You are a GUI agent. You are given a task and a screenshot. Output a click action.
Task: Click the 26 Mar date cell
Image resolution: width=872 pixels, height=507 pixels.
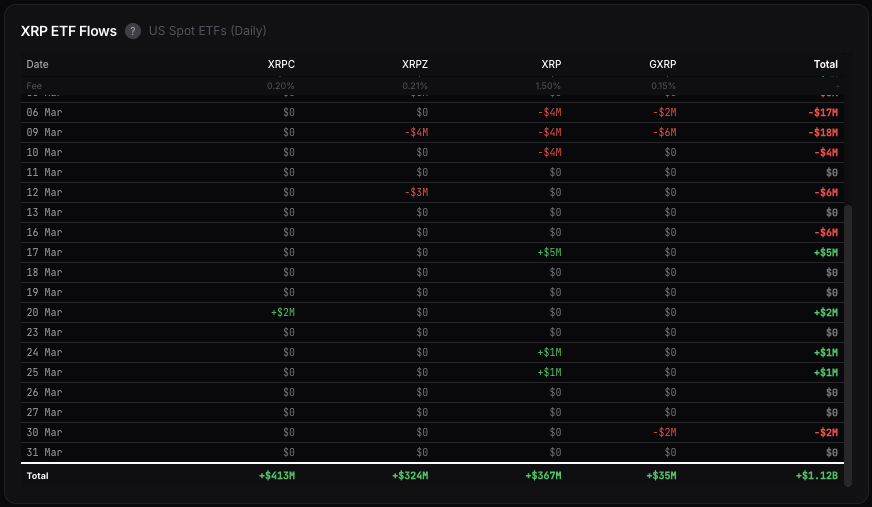pyautogui.click(x=44, y=392)
